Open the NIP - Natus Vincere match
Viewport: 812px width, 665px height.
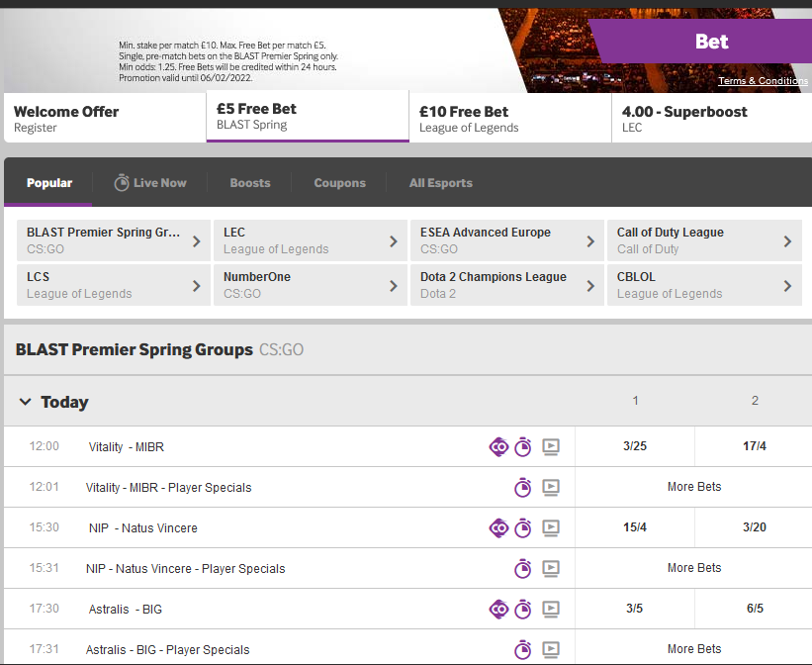pos(143,528)
